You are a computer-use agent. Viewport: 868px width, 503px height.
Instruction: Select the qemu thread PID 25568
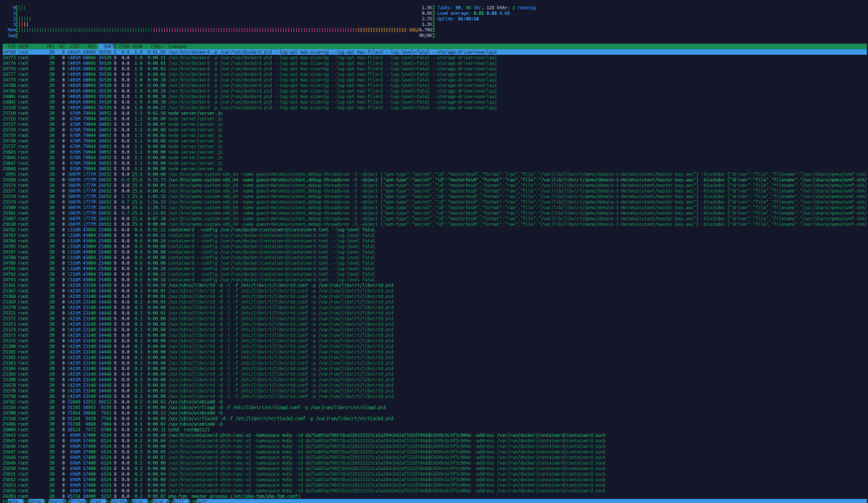tap(435, 180)
